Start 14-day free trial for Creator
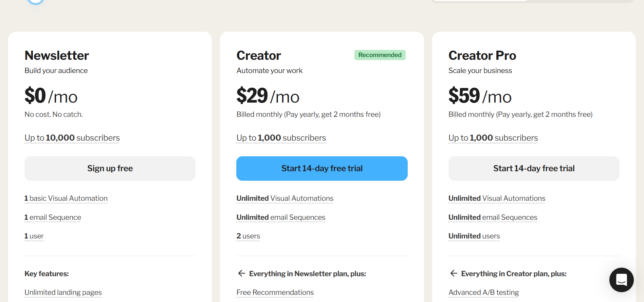 click(322, 168)
